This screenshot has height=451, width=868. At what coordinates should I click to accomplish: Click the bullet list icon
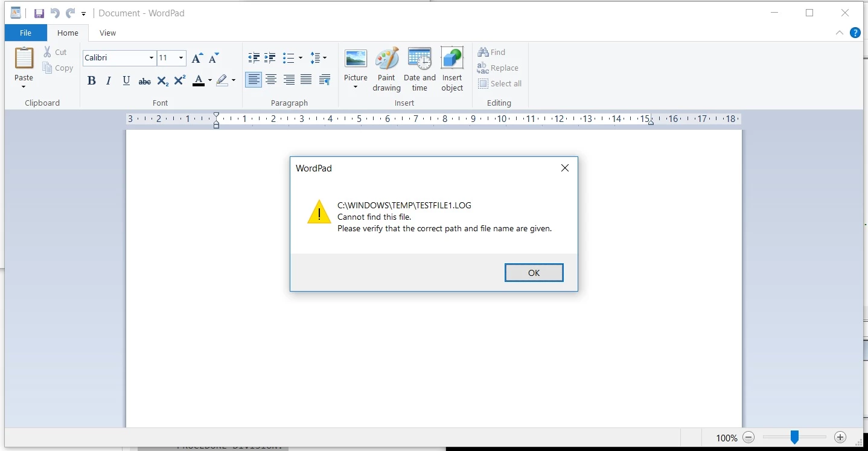point(288,58)
